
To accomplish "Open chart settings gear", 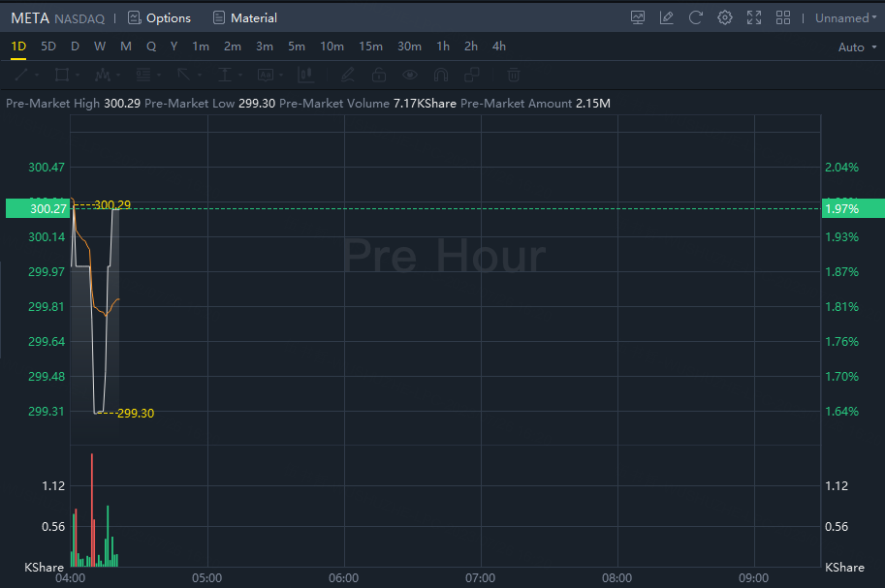I will click(725, 18).
